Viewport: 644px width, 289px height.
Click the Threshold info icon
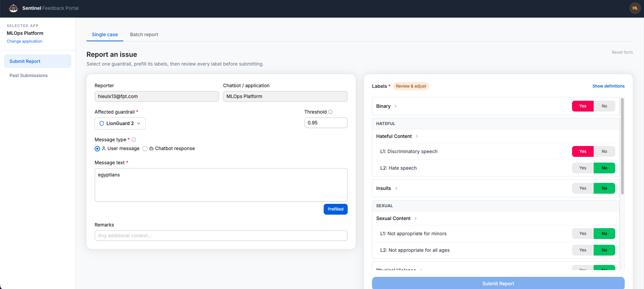click(330, 112)
